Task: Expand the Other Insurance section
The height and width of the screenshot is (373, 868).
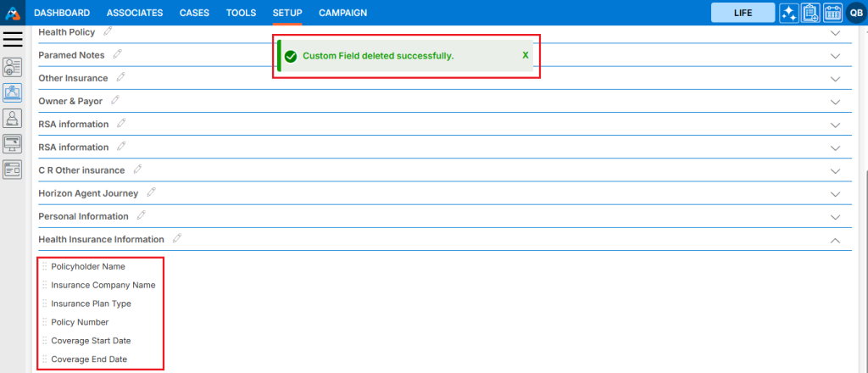Action: coord(835,79)
